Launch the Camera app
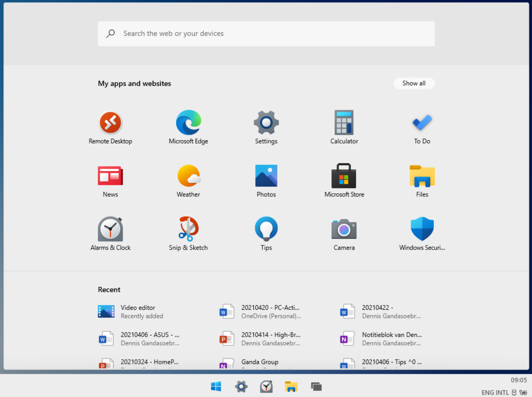Viewport: 532px width, 397px height. coord(344,234)
